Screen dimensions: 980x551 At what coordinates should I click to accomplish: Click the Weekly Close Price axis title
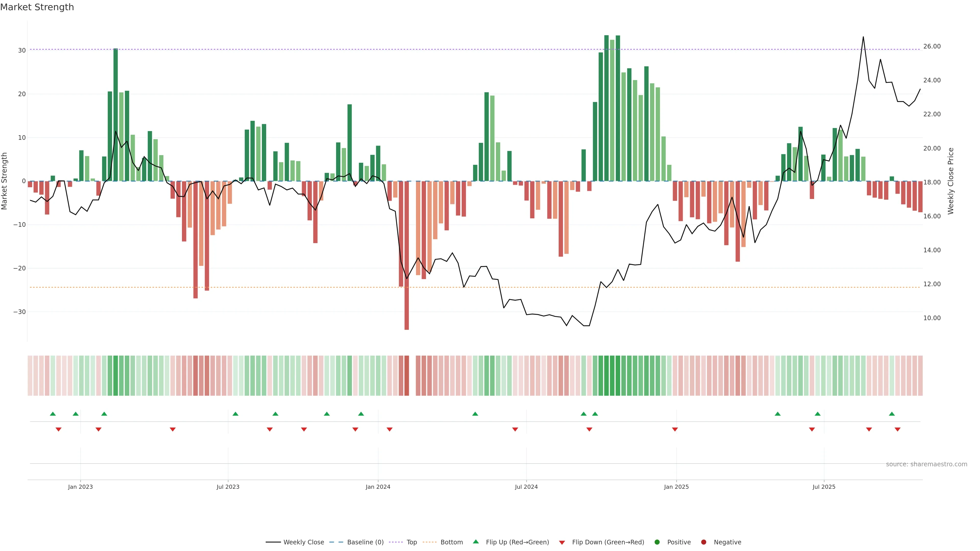(x=951, y=181)
